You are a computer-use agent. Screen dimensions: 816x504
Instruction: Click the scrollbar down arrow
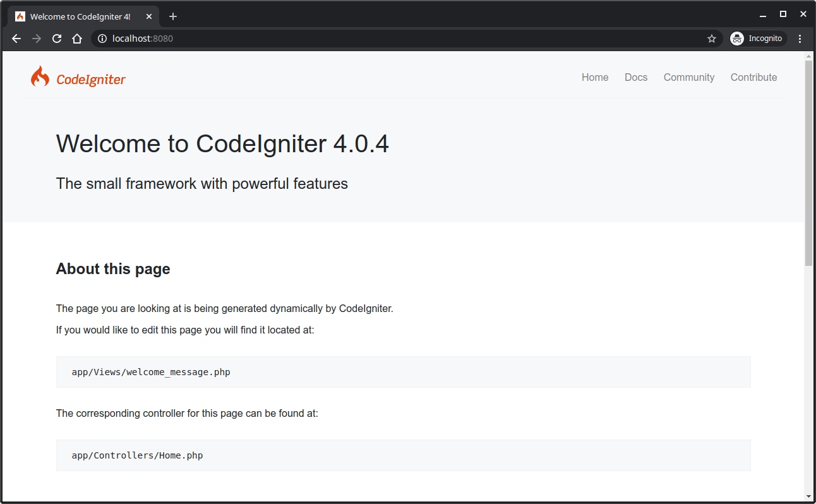[x=808, y=496]
